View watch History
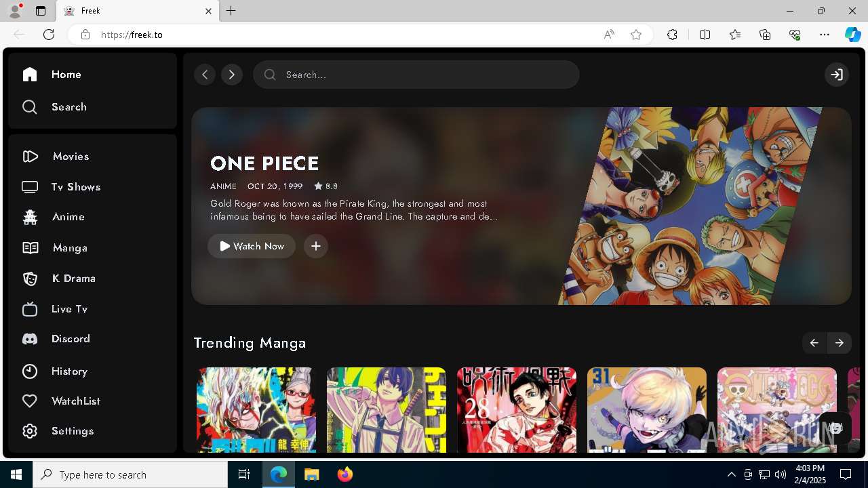The height and width of the screenshot is (488, 868). point(54,371)
